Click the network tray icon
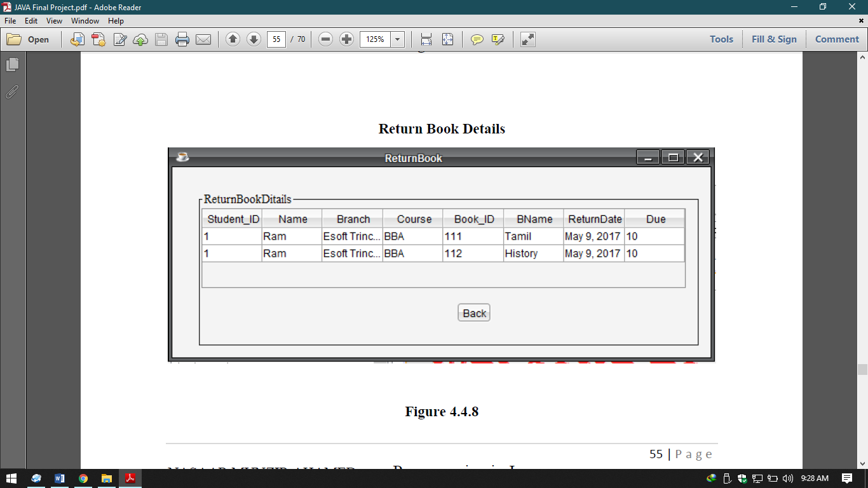The height and width of the screenshot is (488, 868). 757,478
